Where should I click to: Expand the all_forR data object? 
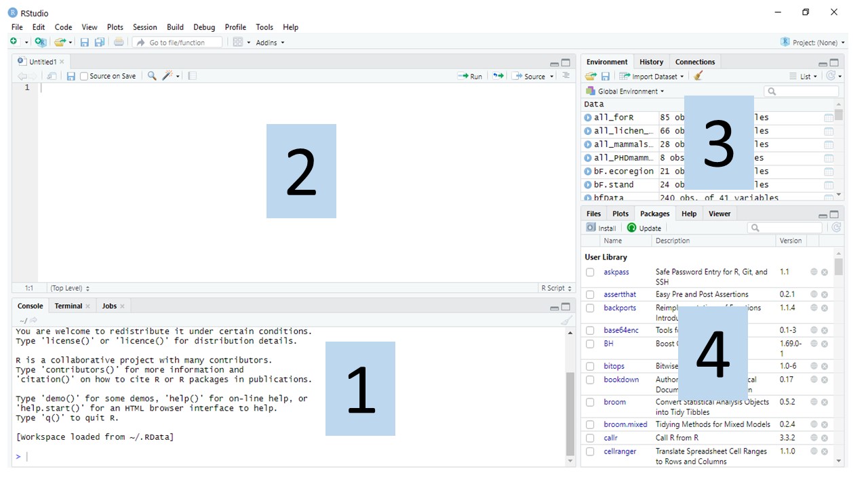(x=586, y=117)
